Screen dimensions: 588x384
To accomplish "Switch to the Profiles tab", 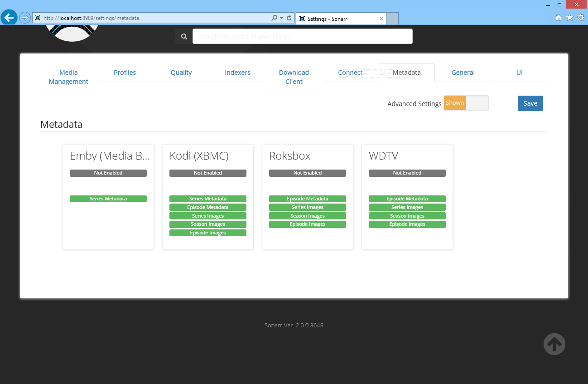I will tap(125, 73).
